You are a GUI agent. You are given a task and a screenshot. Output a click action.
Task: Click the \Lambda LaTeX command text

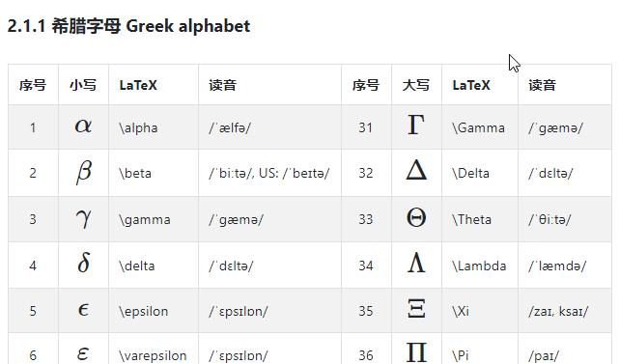[479, 266]
